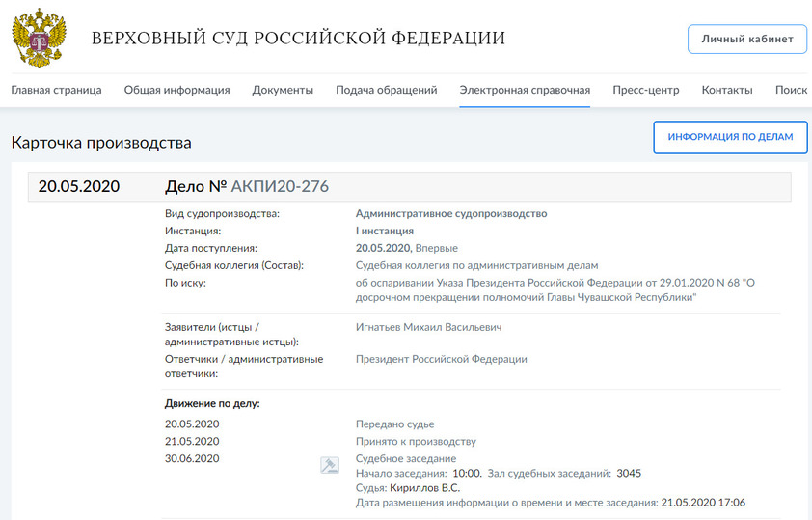Viewport: 812px width, 520px height.
Task: Click the label По иску:
Action: click(185, 283)
